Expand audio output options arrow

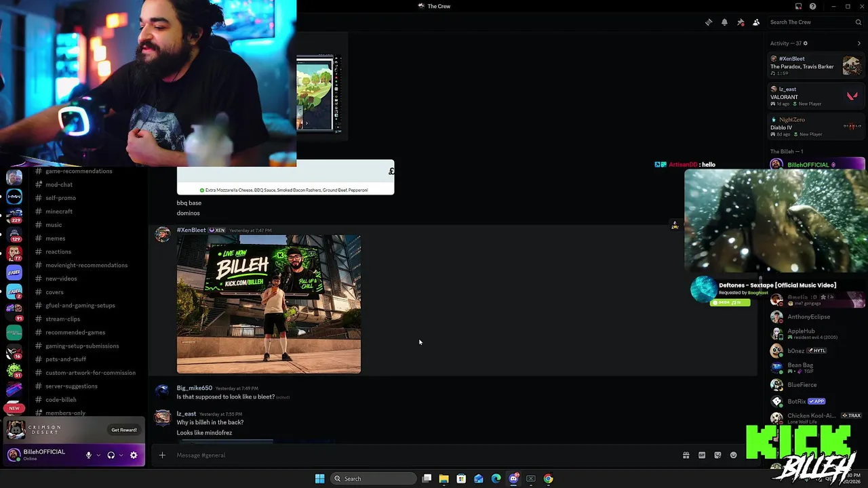coord(121,455)
